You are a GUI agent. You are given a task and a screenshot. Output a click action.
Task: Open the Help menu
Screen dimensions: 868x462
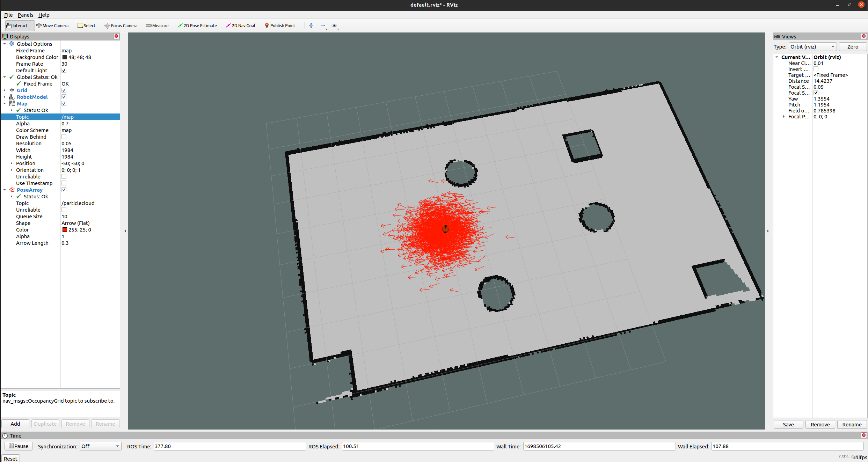[x=44, y=15]
